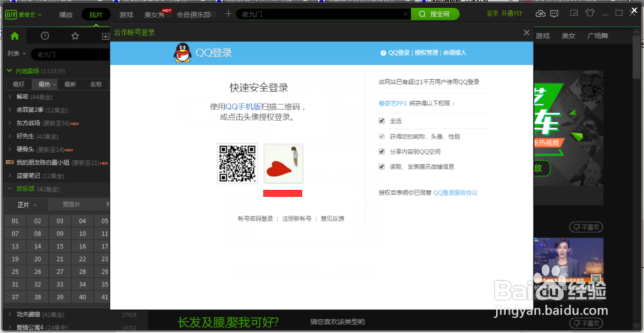644x333 pixels.
Task: Open the watch history clock icon
Action: (45, 35)
